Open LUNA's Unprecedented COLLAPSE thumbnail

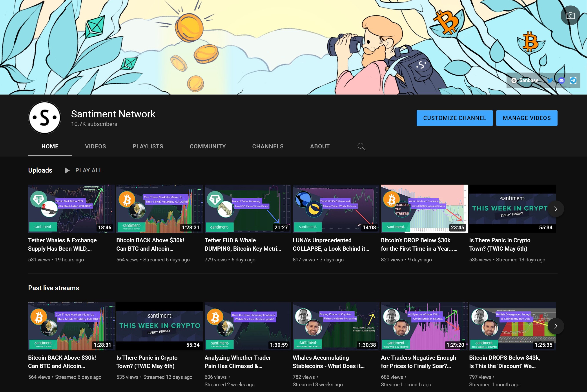[336, 209]
